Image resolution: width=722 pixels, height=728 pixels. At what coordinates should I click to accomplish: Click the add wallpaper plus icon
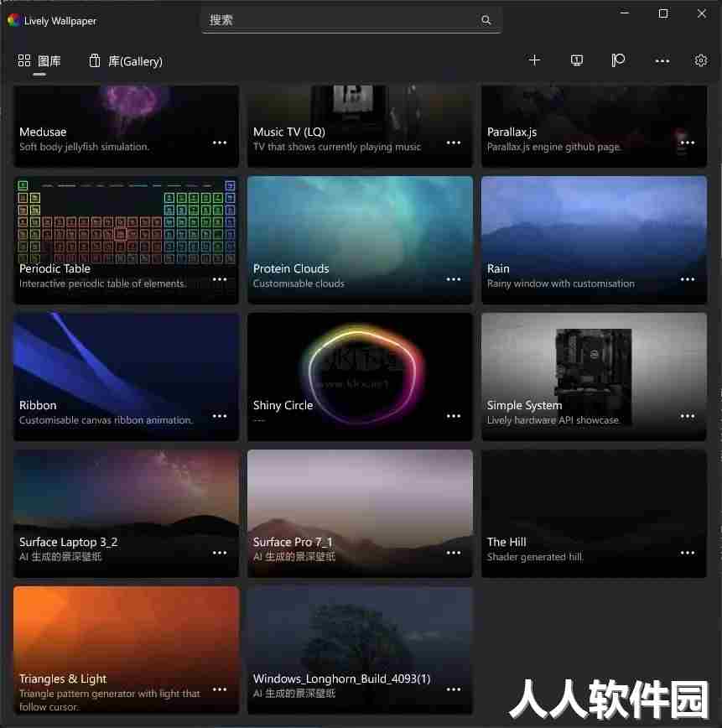[x=534, y=60]
